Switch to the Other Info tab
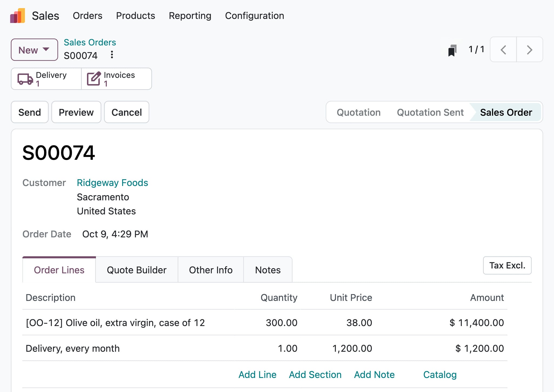The image size is (554, 392). (211, 270)
